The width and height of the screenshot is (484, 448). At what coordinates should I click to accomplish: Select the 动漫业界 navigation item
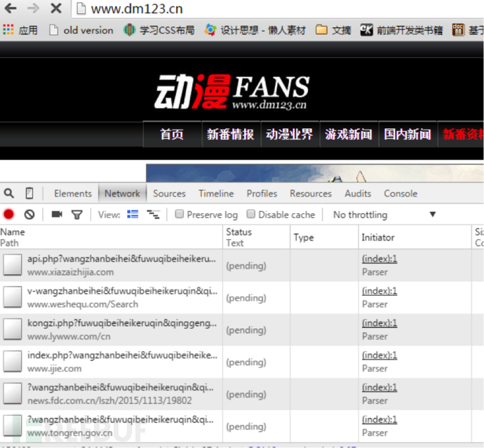click(x=290, y=134)
